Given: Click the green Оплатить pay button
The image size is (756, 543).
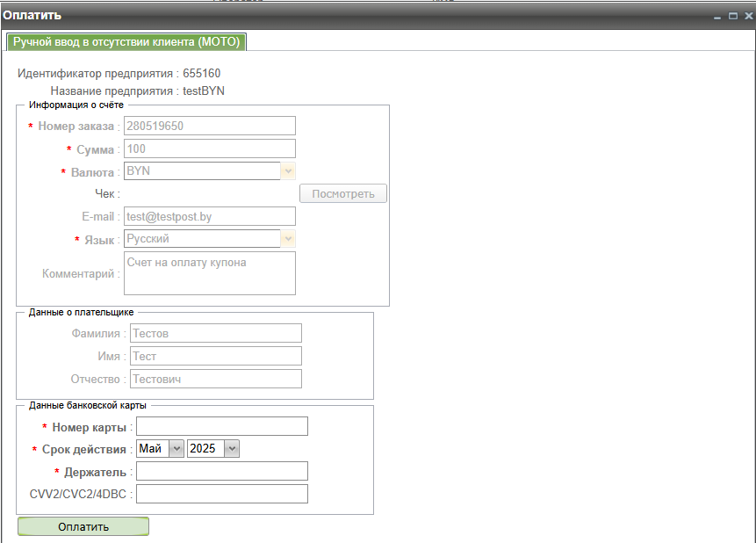Looking at the screenshot, I should 83,526.
